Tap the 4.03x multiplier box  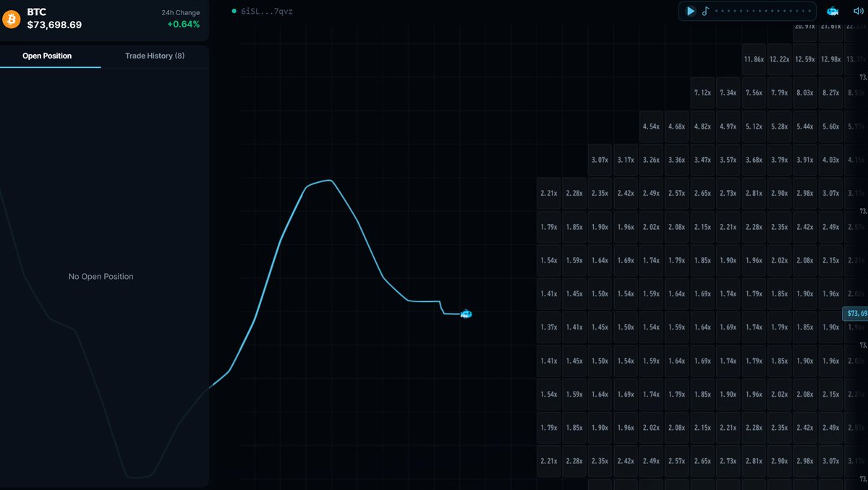[x=830, y=160]
